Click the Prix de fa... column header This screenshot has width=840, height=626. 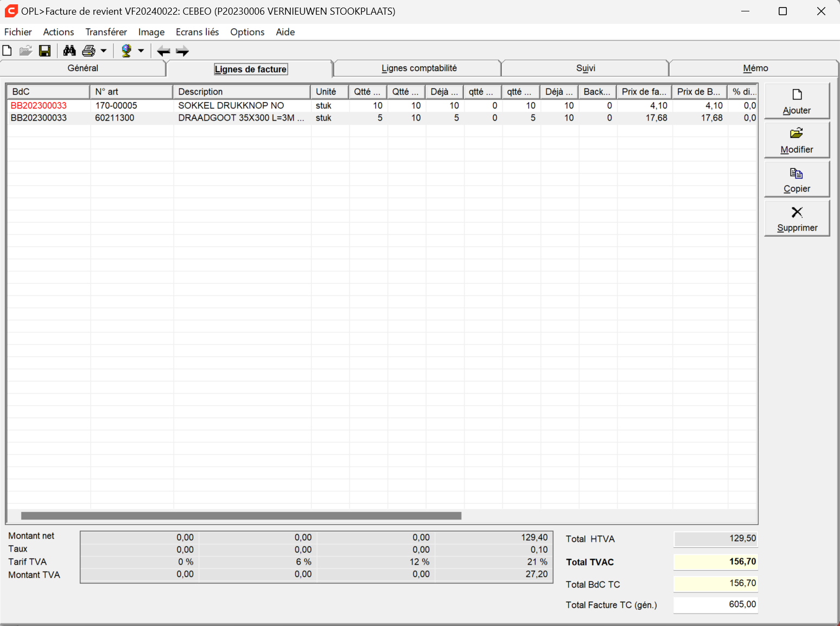(x=645, y=92)
